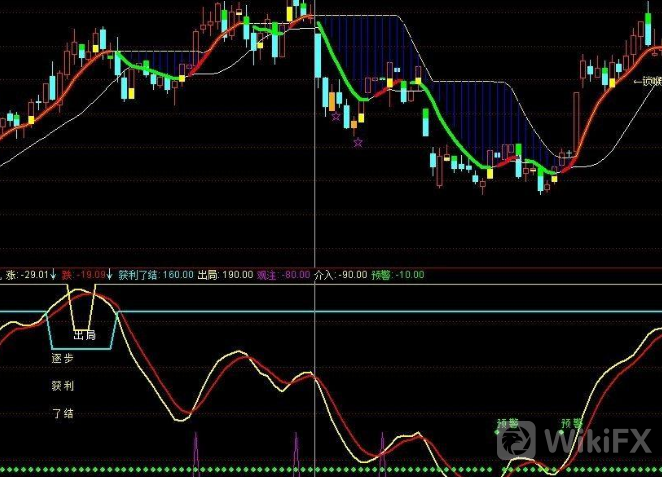Click the lower purple star marker on chart

pos(357,143)
